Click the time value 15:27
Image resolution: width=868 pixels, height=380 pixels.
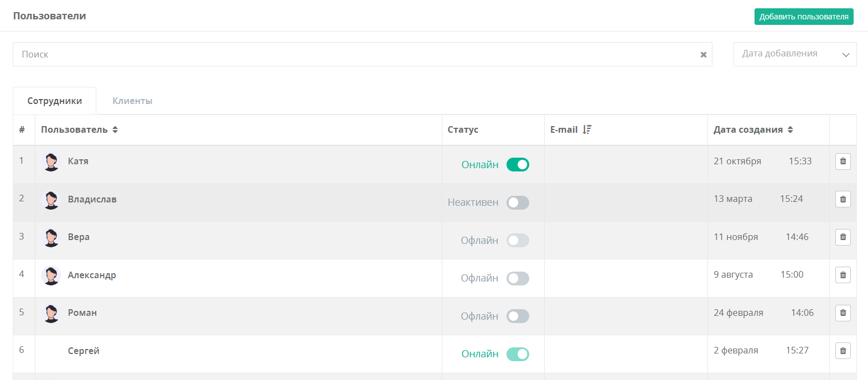tap(797, 350)
